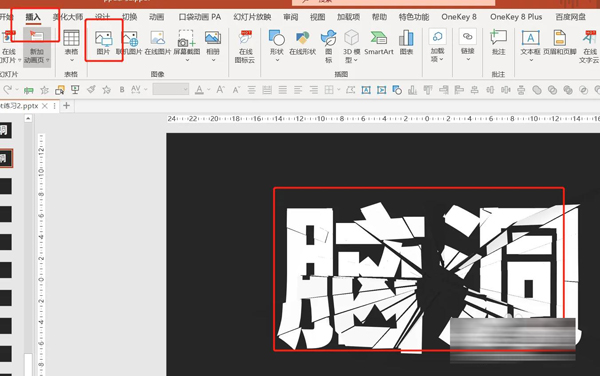This screenshot has height=376, width=600.
Task: Expand the 相册 dropdown arrow
Action: click(x=213, y=60)
